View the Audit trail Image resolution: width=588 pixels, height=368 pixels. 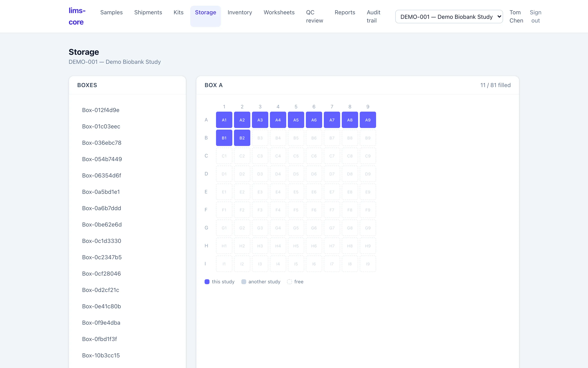pos(373,16)
